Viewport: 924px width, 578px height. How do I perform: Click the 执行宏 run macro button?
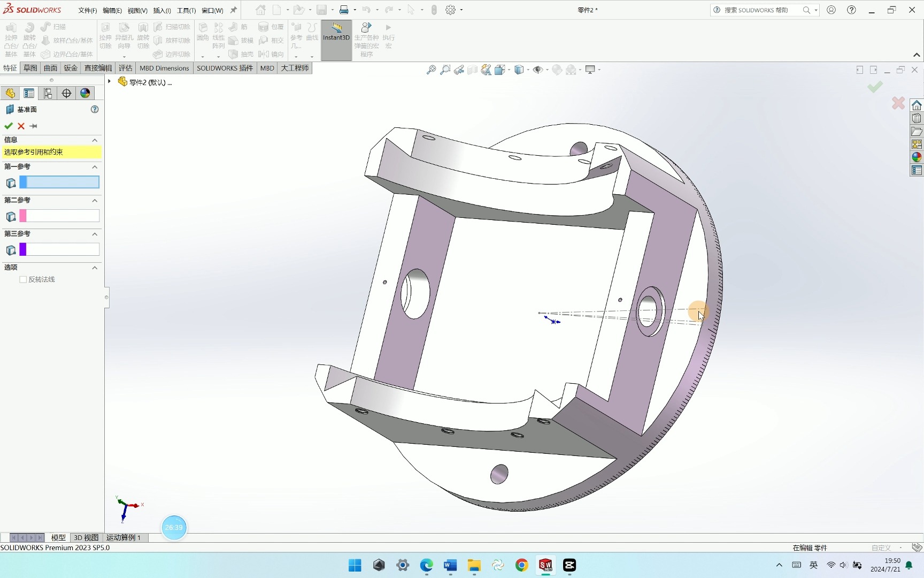389,35
